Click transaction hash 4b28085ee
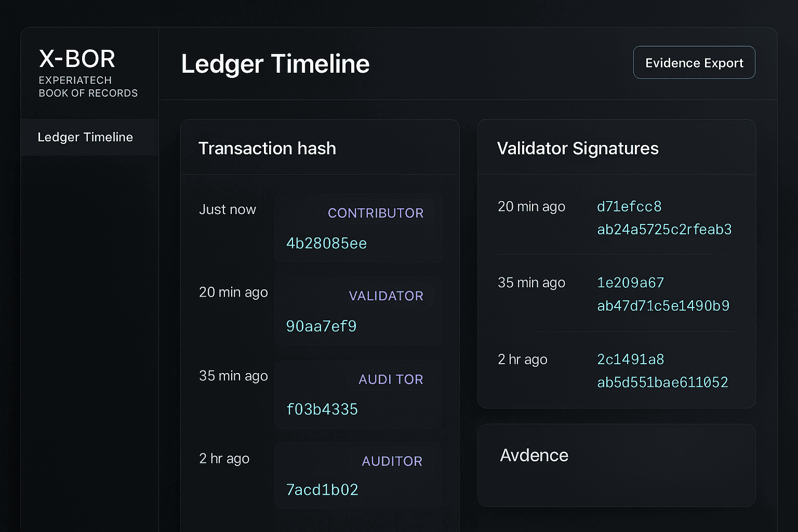Viewport: 798px width, 532px height. (326, 243)
